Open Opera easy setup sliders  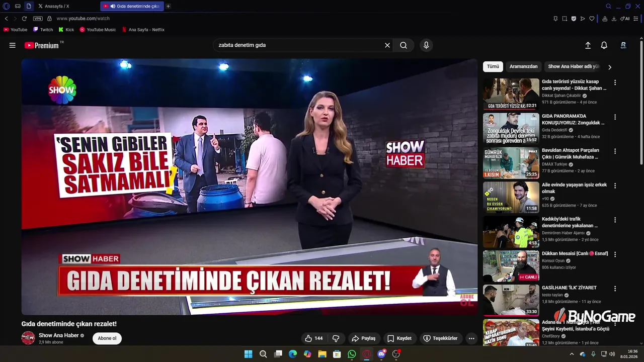click(x=637, y=19)
